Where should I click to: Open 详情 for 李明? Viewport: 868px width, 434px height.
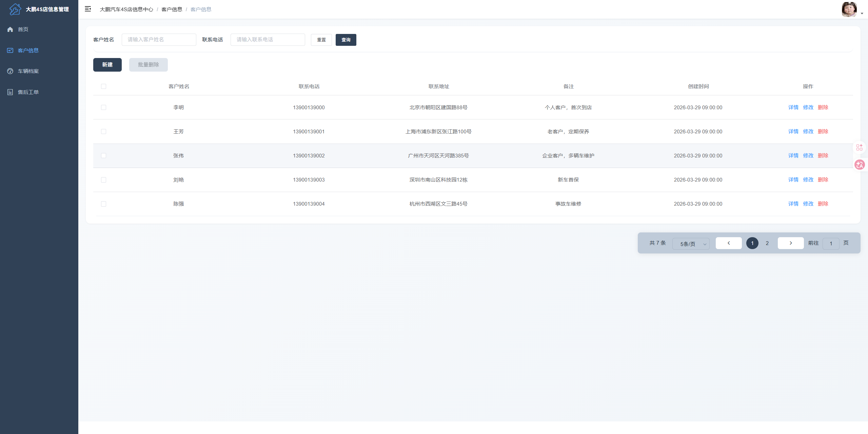[x=793, y=108]
